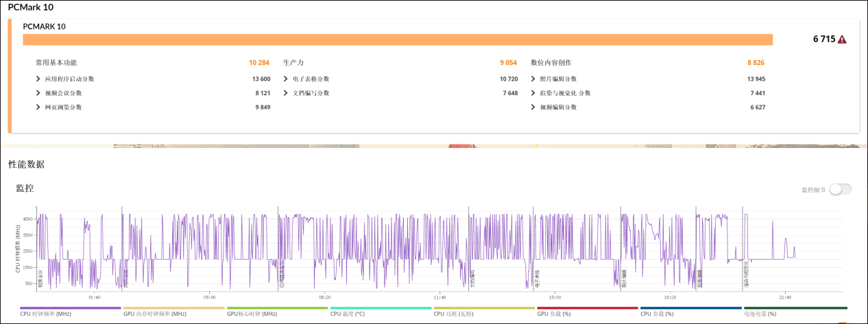Toggle the CPU 时钟频率 (MHz) legend line

point(46,314)
